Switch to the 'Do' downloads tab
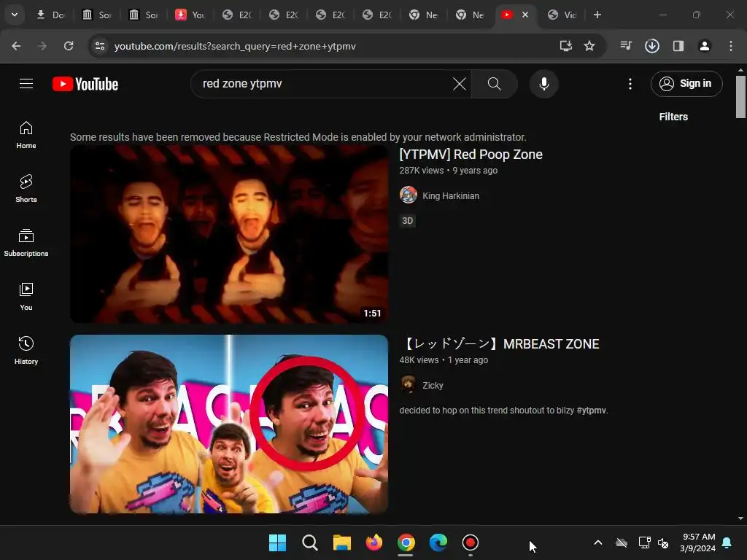The image size is (747, 560). (x=51, y=15)
